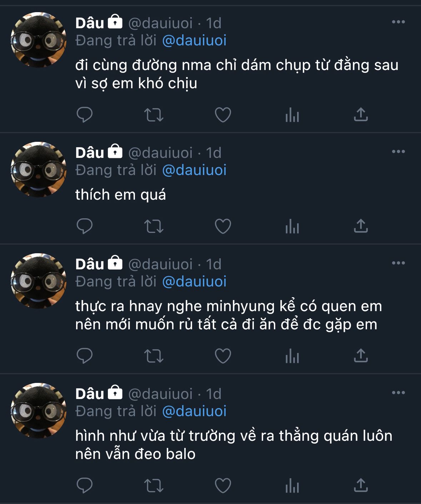Open three-dot menu on 'thích em quá' tweet

click(x=398, y=151)
